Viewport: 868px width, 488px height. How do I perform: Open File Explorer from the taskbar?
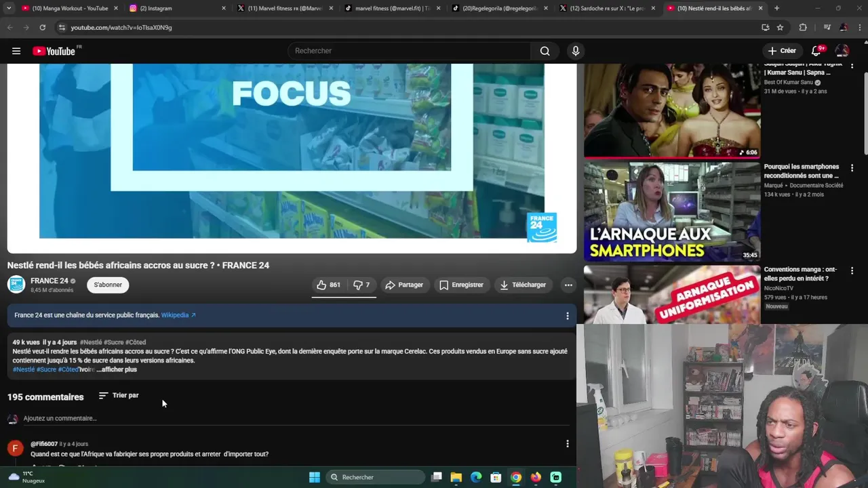coord(456,477)
